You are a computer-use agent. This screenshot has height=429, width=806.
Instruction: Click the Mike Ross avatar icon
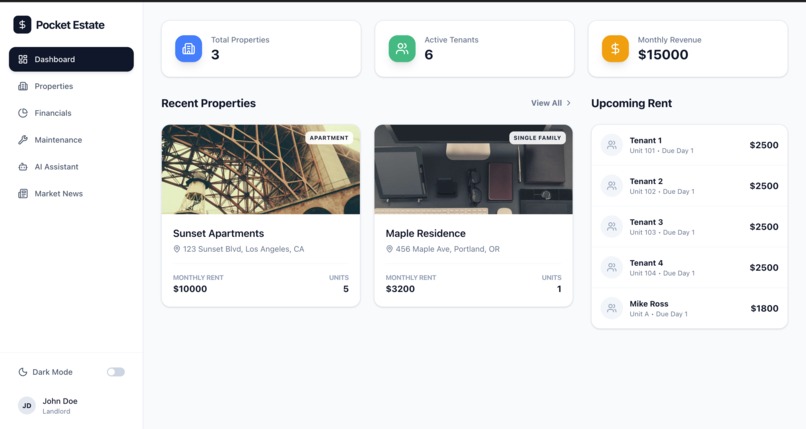(612, 308)
